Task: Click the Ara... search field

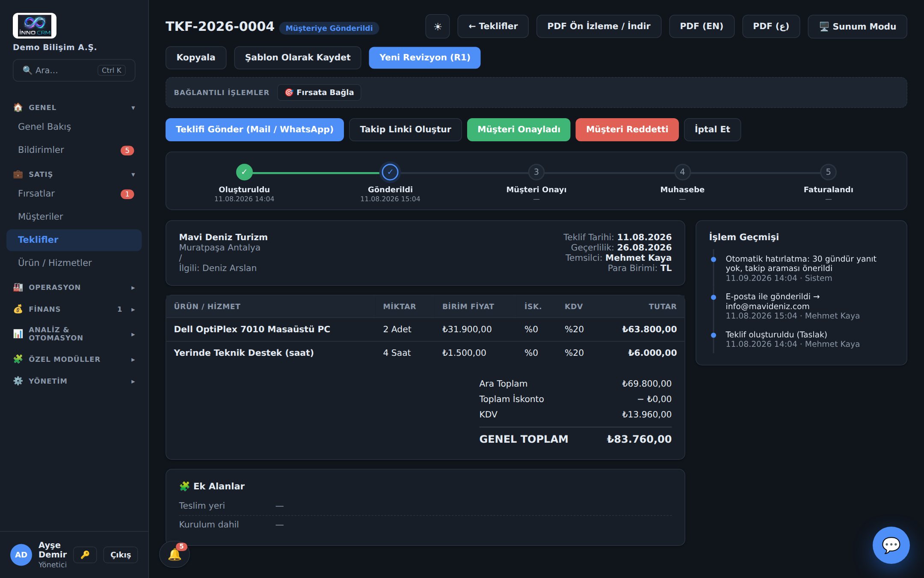Action: point(74,70)
